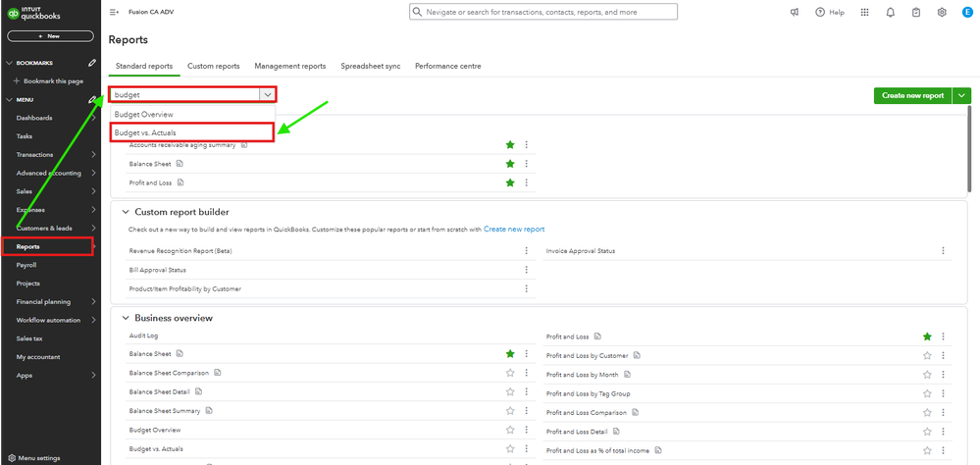Unfavorite Profit and Loss in Favourites star
The image size is (980, 465).
tap(510, 183)
